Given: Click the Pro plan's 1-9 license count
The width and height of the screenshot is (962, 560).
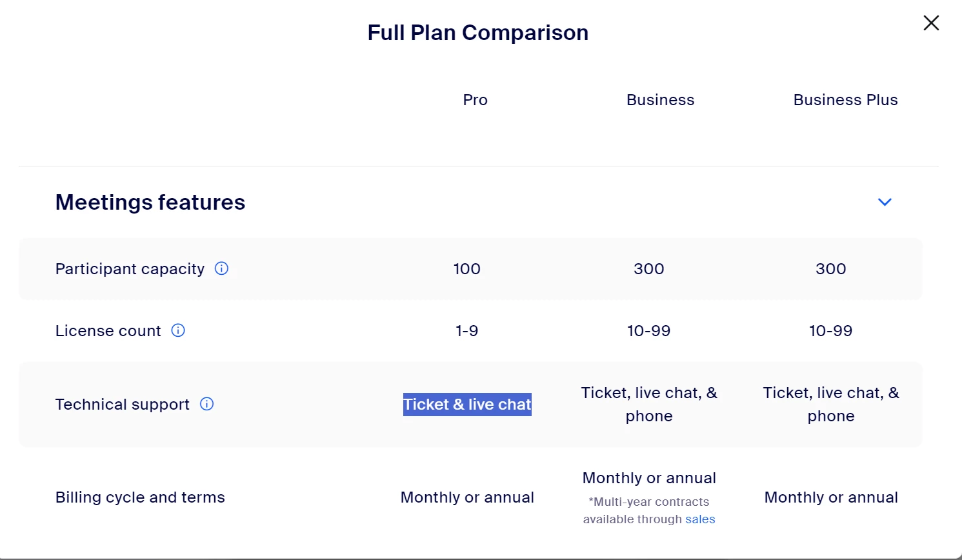Looking at the screenshot, I should (466, 330).
